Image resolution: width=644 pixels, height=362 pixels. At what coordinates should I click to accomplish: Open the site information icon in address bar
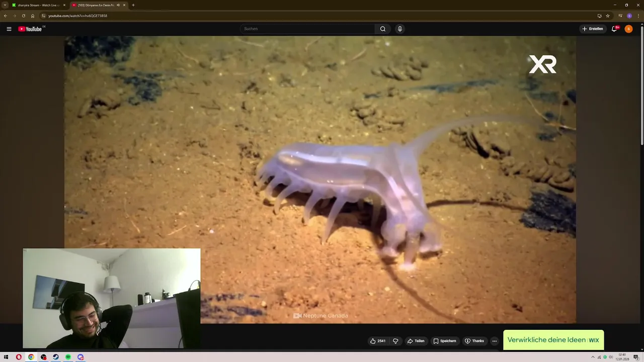[x=44, y=16]
